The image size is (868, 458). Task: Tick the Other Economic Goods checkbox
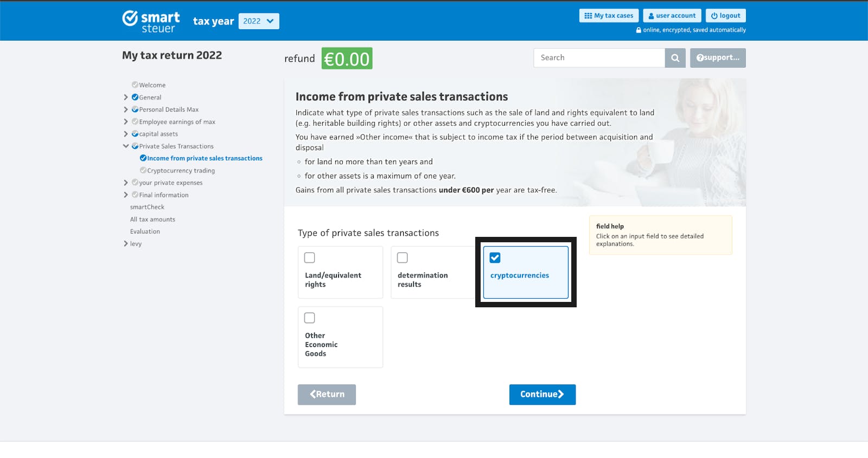[x=310, y=318]
